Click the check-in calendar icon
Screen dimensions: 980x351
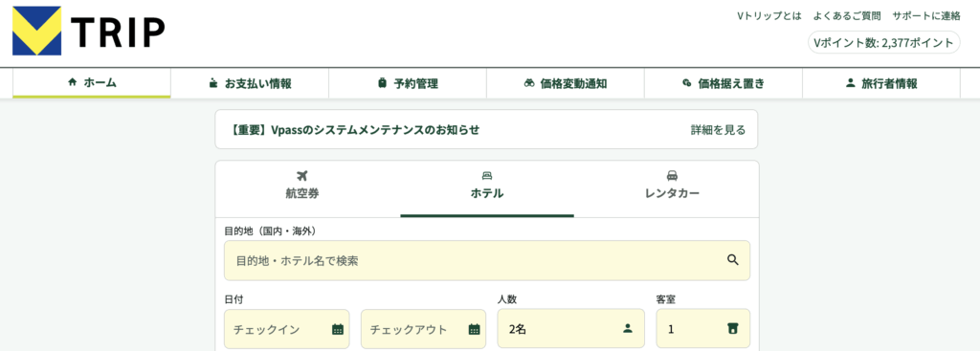click(338, 329)
